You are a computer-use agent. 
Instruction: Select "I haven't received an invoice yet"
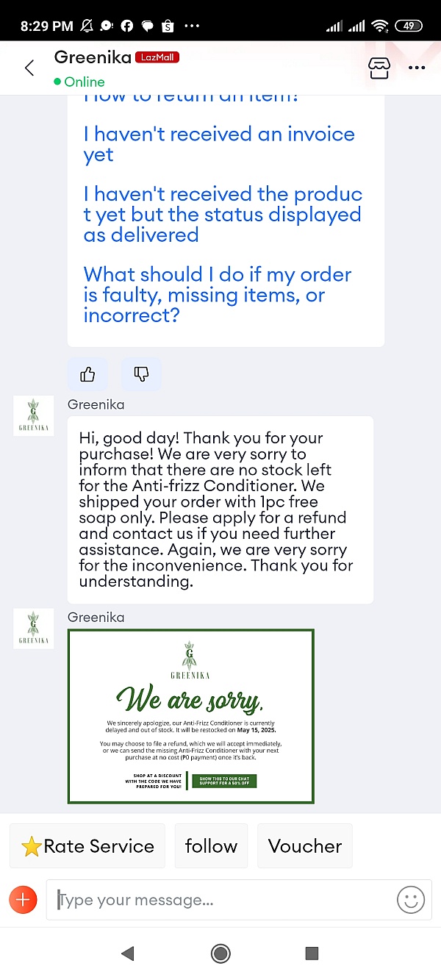coord(219,144)
